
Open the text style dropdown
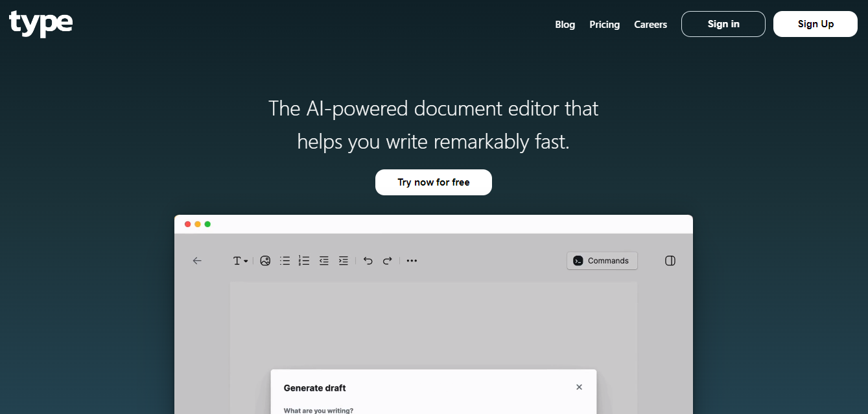tap(240, 261)
